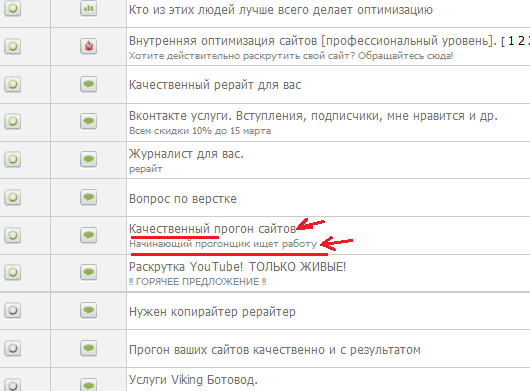
Task: Open topic 'Качественный рерайт для вас'
Action: click(215, 85)
